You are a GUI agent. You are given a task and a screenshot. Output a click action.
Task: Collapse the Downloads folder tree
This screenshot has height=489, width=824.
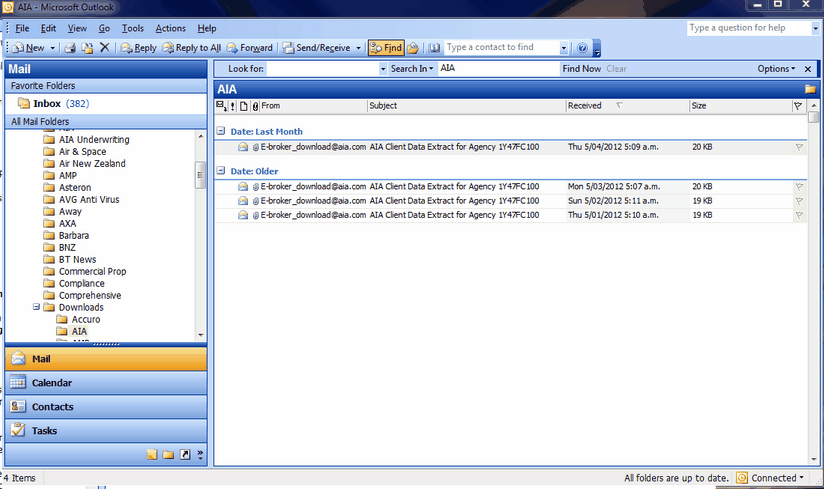coord(36,307)
